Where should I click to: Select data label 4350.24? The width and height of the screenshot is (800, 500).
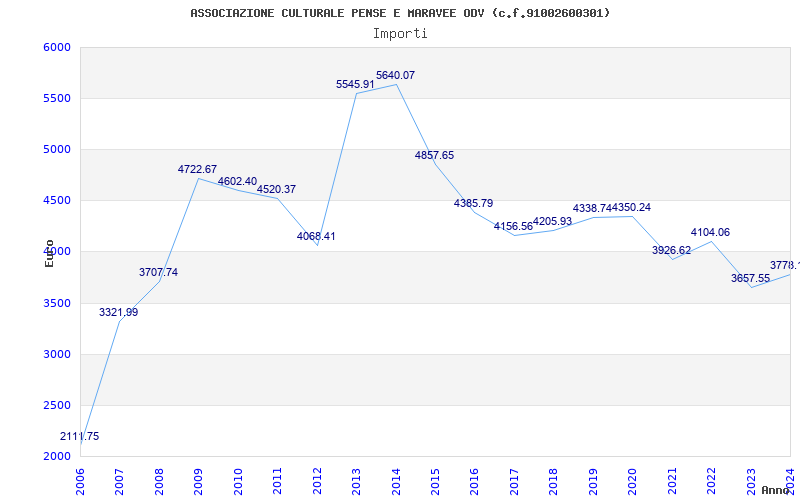pos(632,207)
